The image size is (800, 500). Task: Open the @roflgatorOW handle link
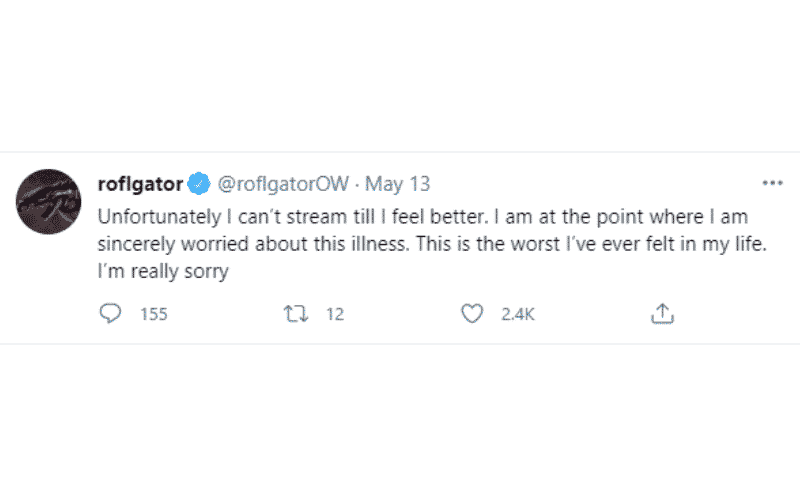283,184
